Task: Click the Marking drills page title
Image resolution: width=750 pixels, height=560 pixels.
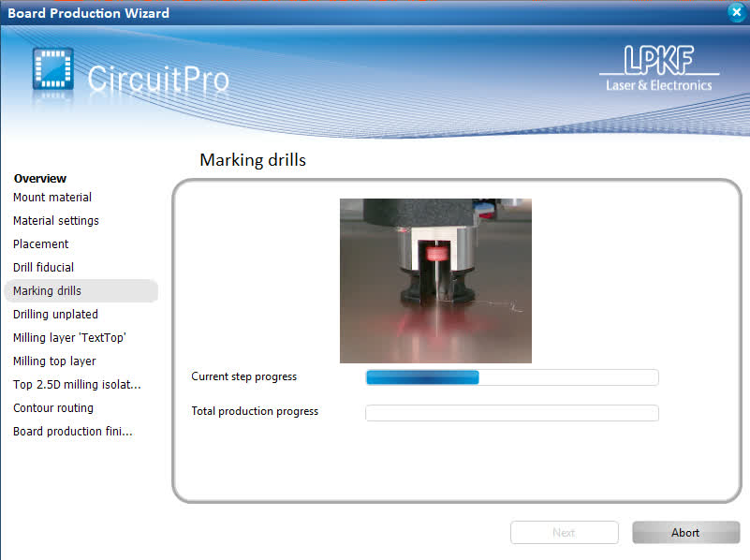Action: tap(253, 160)
